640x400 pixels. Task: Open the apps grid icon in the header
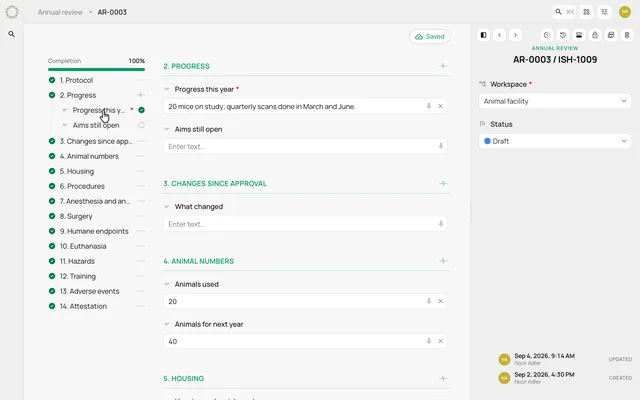587,12
